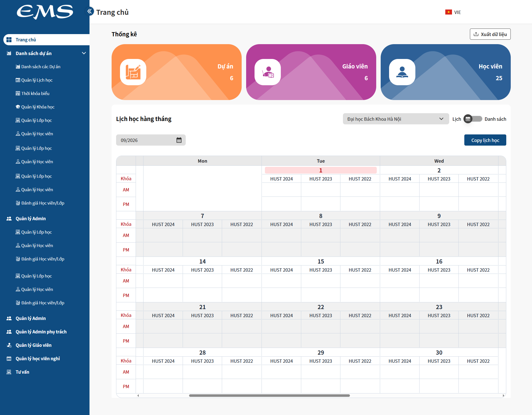Click day 22 in calendar
This screenshot has height=415, width=532.
[321, 307]
